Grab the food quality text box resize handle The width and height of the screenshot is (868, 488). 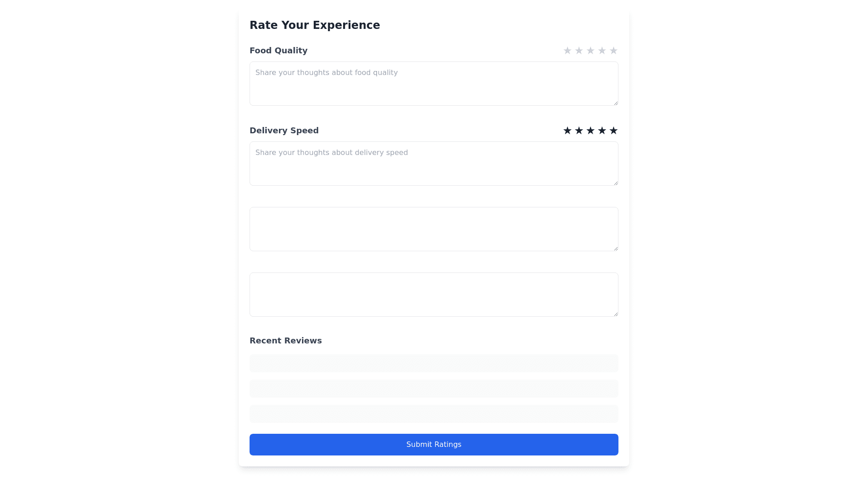(615, 103)
